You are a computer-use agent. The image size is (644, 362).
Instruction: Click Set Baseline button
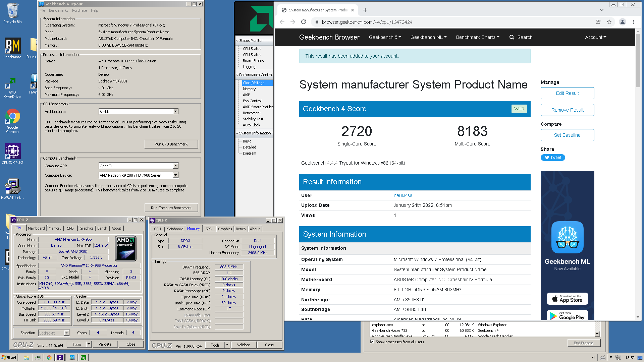click(567, 135)
